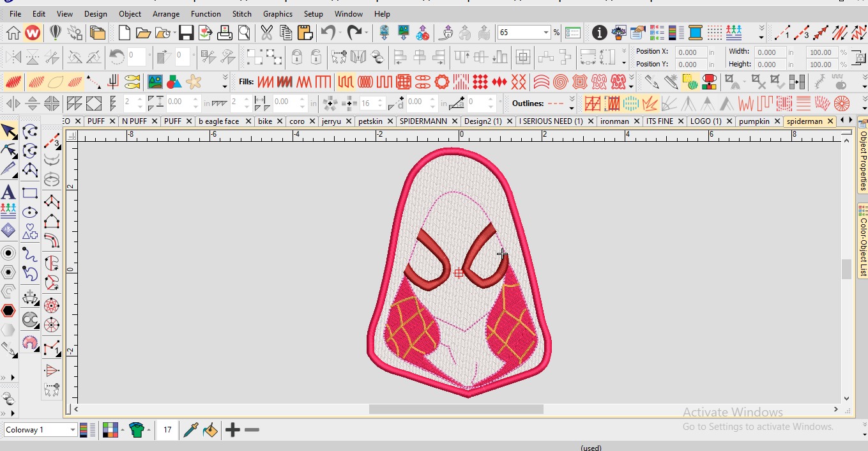The image size is (868, 451).
Task: Expand the Undo history arrow
Action: pyautogui.click(x=340, y=33)
